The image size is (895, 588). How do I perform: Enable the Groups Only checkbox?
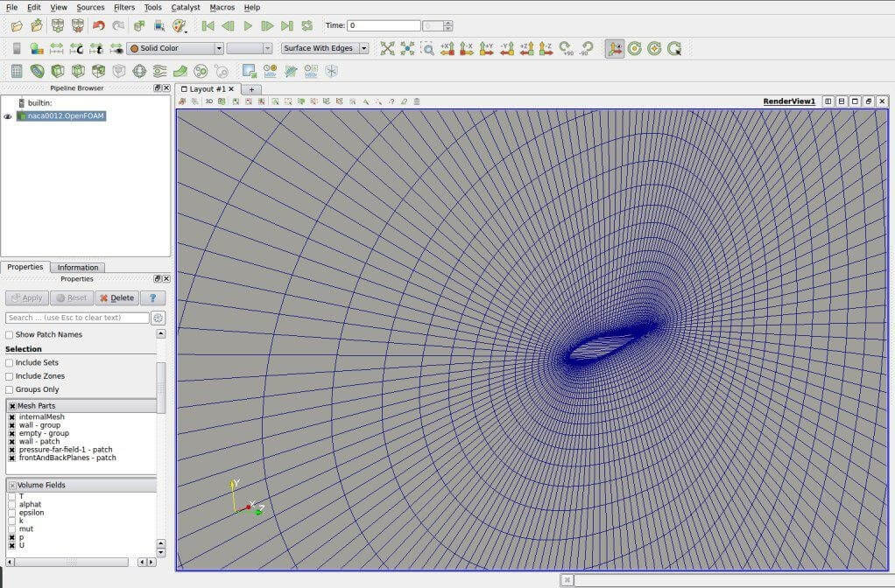click(x=9, y=390)
